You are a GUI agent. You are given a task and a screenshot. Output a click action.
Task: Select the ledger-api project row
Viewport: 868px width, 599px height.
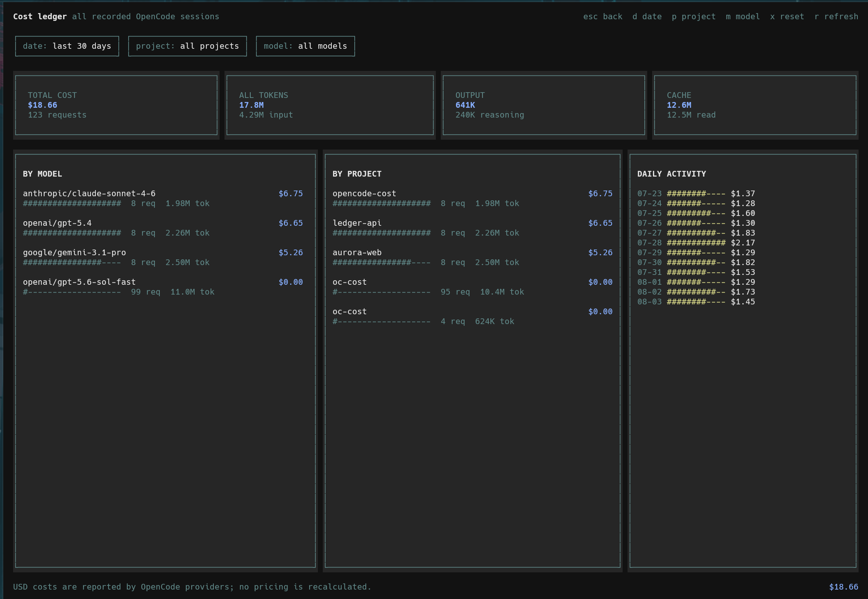tap(473, 228)
